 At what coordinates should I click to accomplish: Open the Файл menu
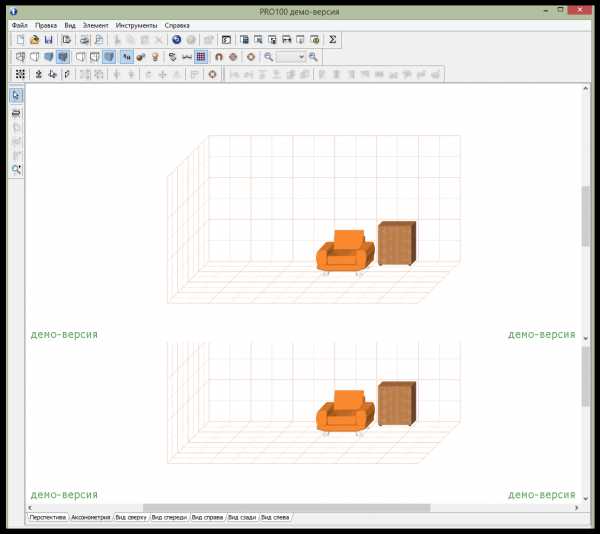[x=20, y=24]
